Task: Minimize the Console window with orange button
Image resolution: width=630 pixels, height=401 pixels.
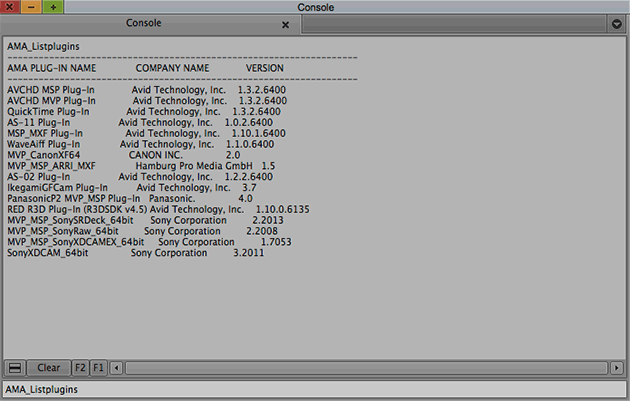Action: (x=31, y=6)
